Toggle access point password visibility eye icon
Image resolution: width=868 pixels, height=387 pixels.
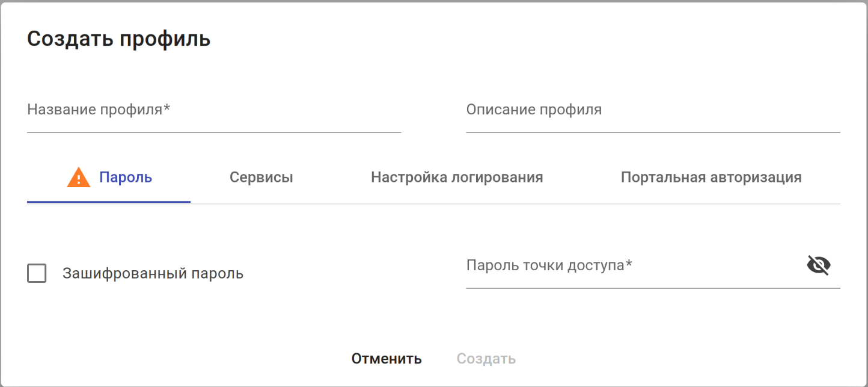[x=818, y=265]
